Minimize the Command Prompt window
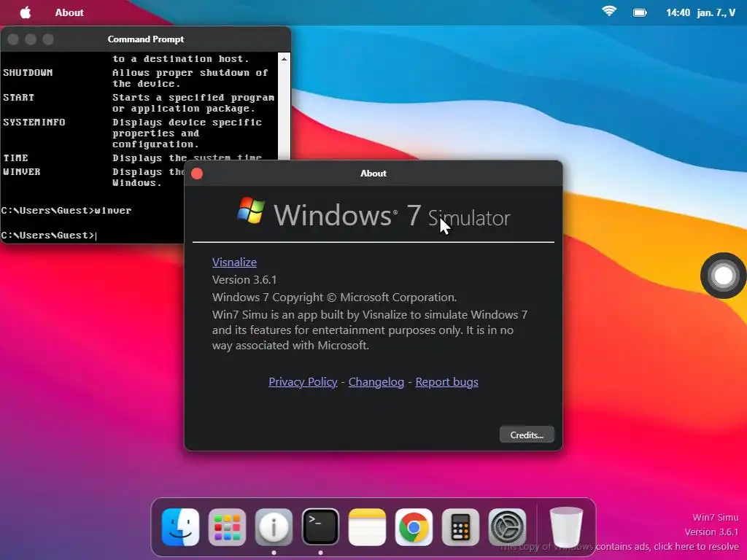The height and width of the screenshot is (560, 747). [31, 39]
